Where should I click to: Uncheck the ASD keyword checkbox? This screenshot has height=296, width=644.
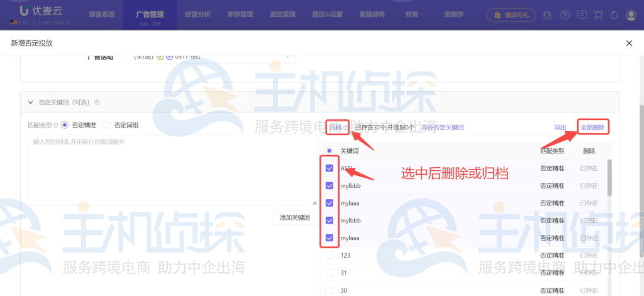(x=329, y=168)
